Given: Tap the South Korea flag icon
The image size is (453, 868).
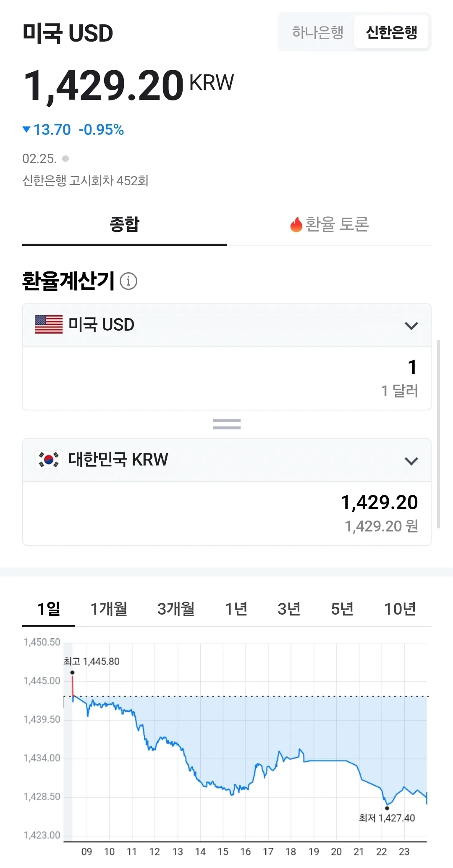Looking at the screenshot, I should click(x=49, y=460).
